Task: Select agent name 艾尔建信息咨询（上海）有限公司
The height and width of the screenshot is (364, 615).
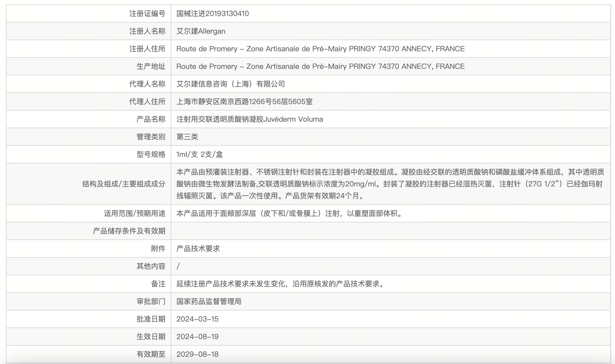Action: pos(231,84)
